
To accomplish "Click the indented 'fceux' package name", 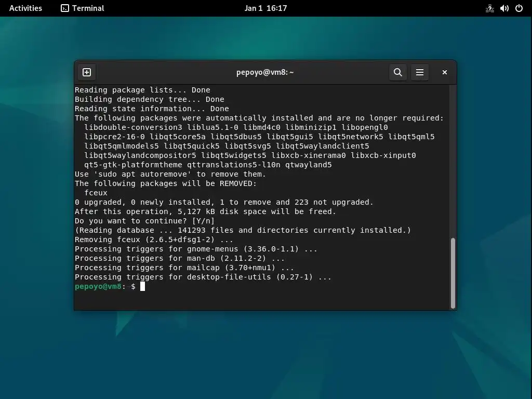I will (x=96, y=193).
